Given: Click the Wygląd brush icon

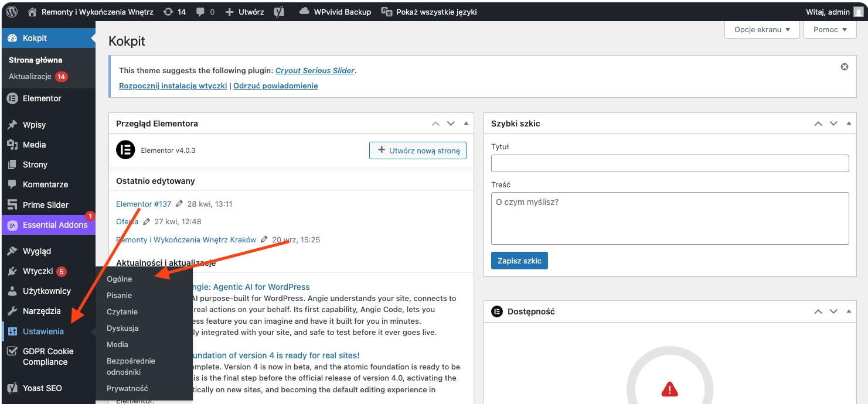Looking at the screenshot, I should pos(12,251).
